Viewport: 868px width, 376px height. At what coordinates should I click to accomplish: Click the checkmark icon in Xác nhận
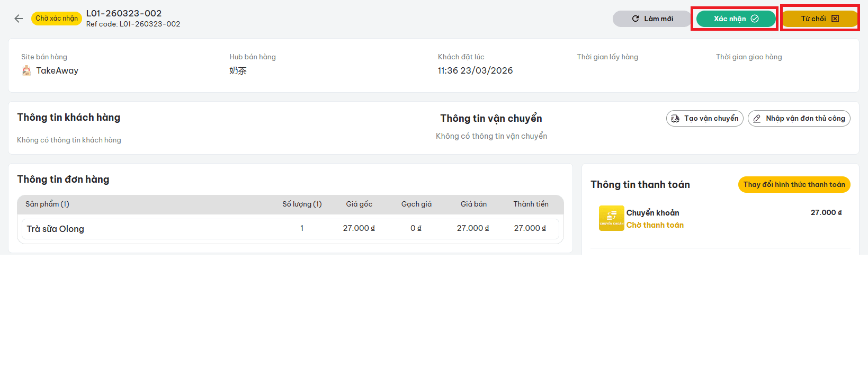click(755, 19)
